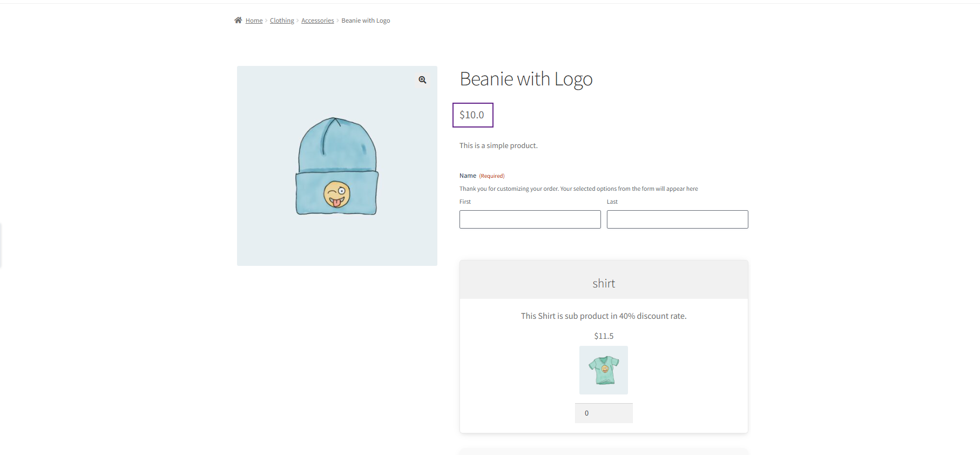Click the Beanie with Logo product title
Viewport: 980px width, 455px height.
pyautogui.click(x=526, y=79)
